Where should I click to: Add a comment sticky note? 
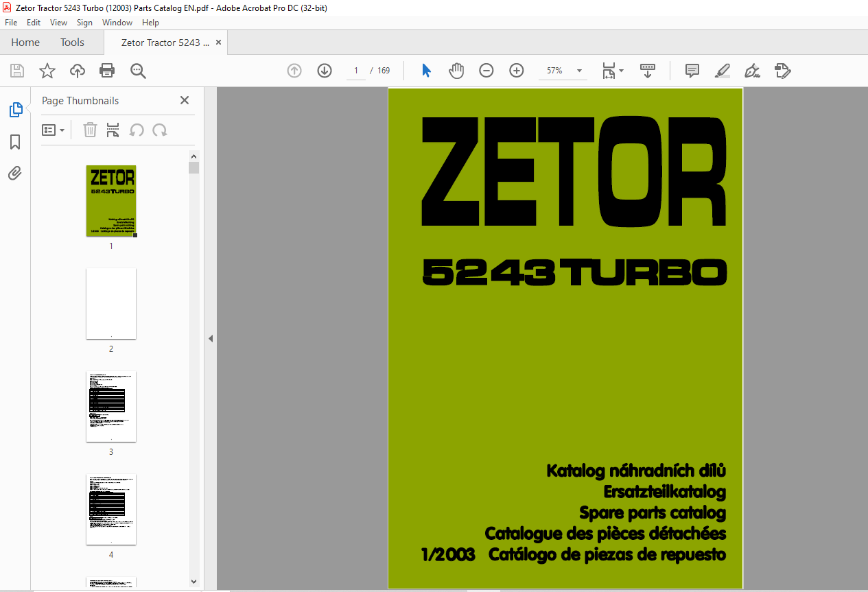click(692, 71)
